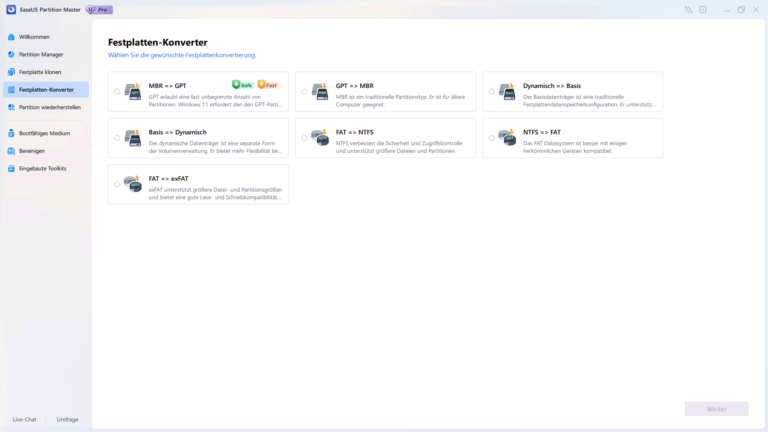Click the Weiter button

tap(717, 409)
